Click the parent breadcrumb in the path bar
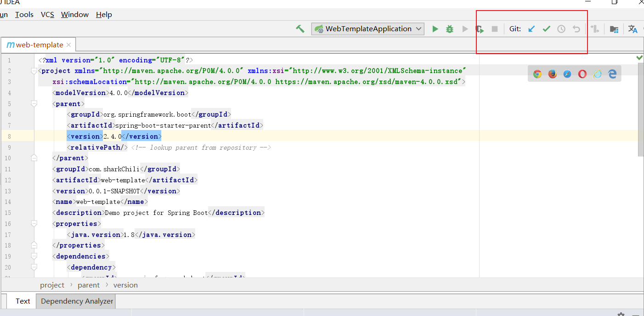The height and width of the screenshot is (316, 644). 89,285
